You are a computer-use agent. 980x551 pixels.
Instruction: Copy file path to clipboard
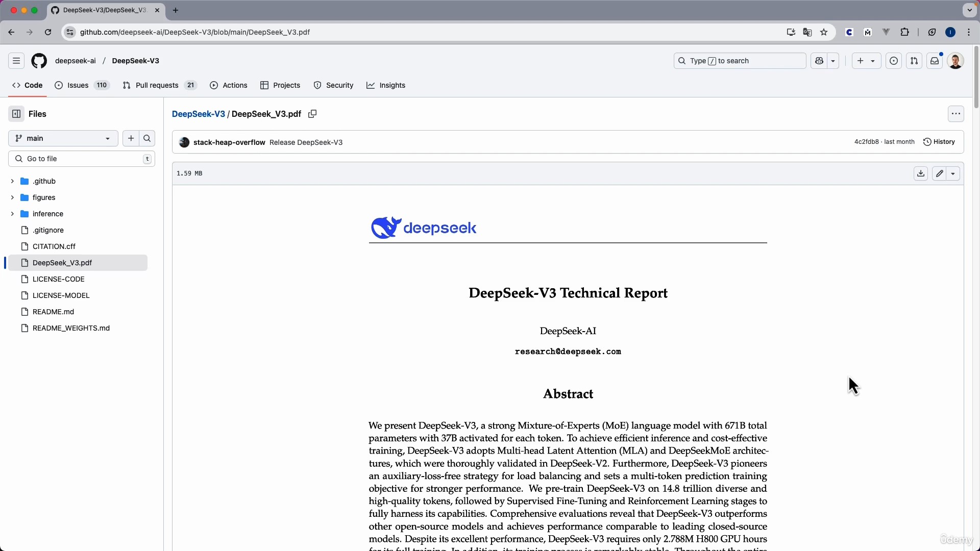pos(312,114)
